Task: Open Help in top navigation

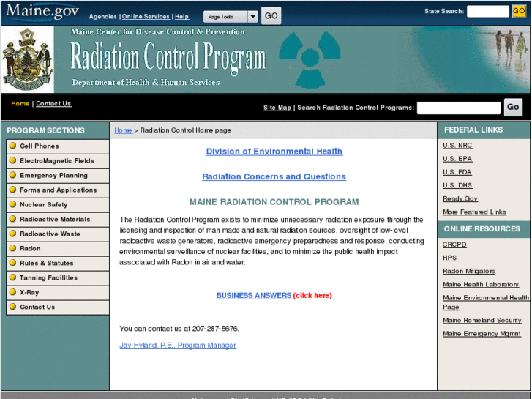Action: point(182,17)
